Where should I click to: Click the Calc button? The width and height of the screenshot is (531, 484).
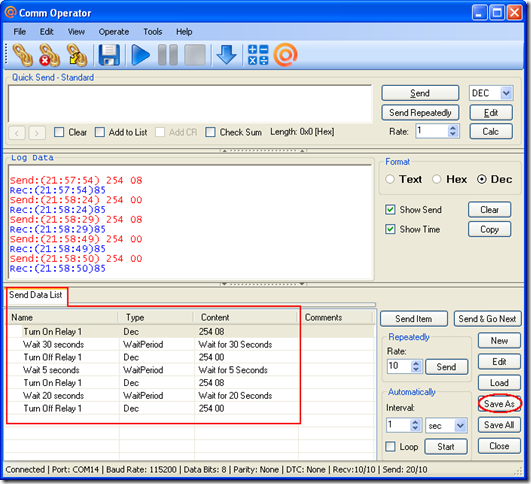[491, 131]
